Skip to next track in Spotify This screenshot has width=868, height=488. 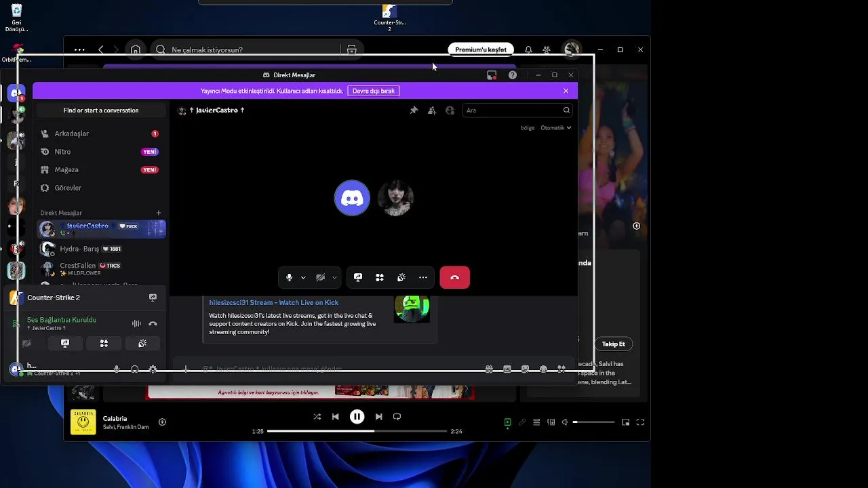(x=378, y=417)
